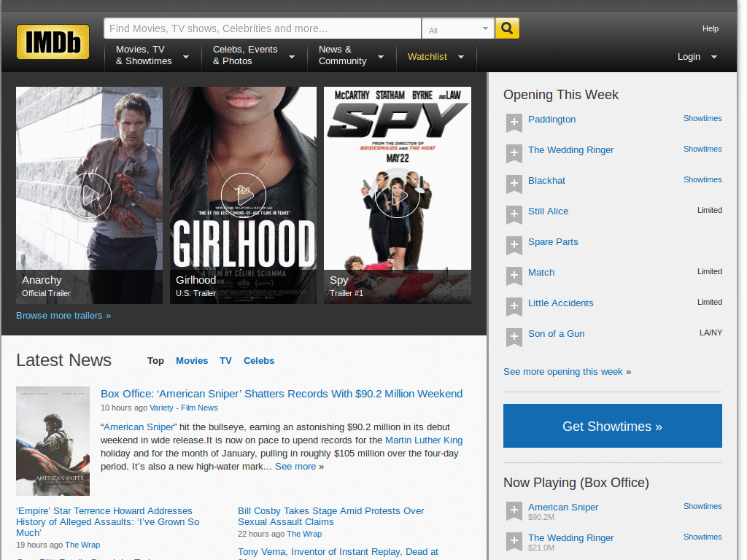747x560 pixels.
Task: Click the Help link
Action: (x=710, y=28)
